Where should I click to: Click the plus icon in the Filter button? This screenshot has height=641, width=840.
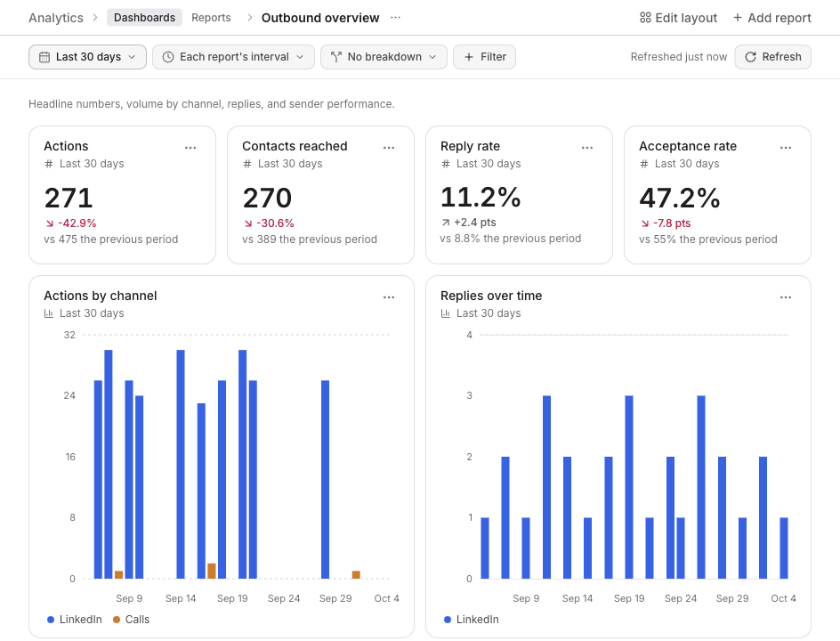(x=469, y=57)
